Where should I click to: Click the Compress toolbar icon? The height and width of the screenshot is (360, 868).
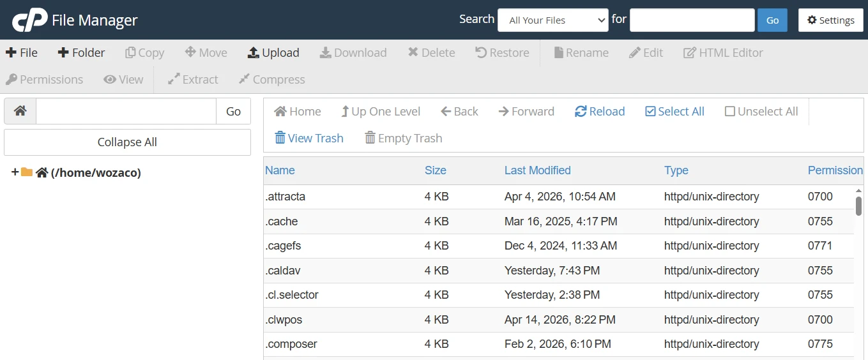(x=244, y=80)
